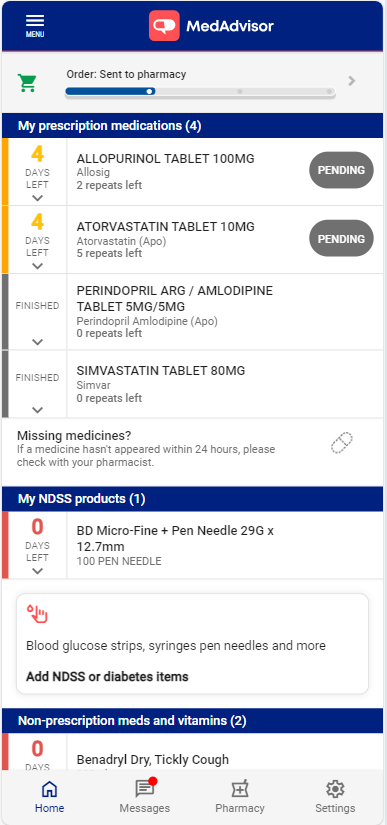Open order details arrow chevron
This screenshot has height=825, width=387.
point(352,81)
